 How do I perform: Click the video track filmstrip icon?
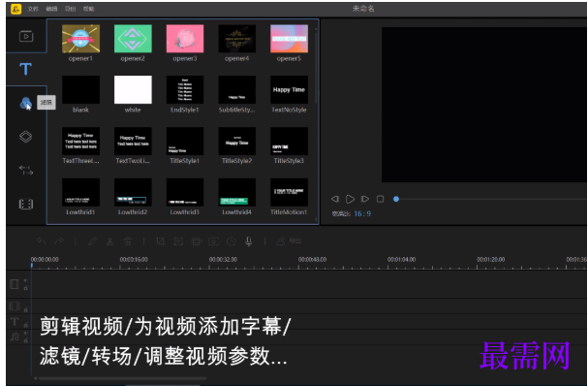point(15,284)
